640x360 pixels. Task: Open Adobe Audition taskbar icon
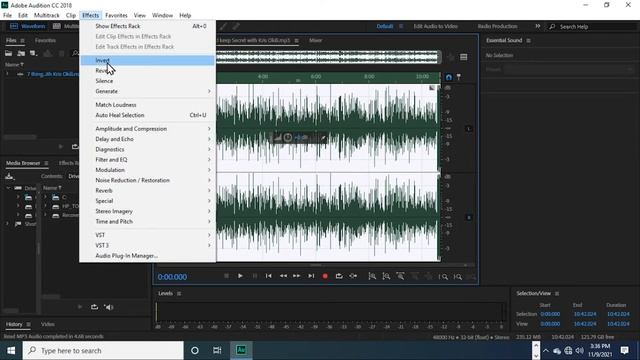tap(241, 350)
